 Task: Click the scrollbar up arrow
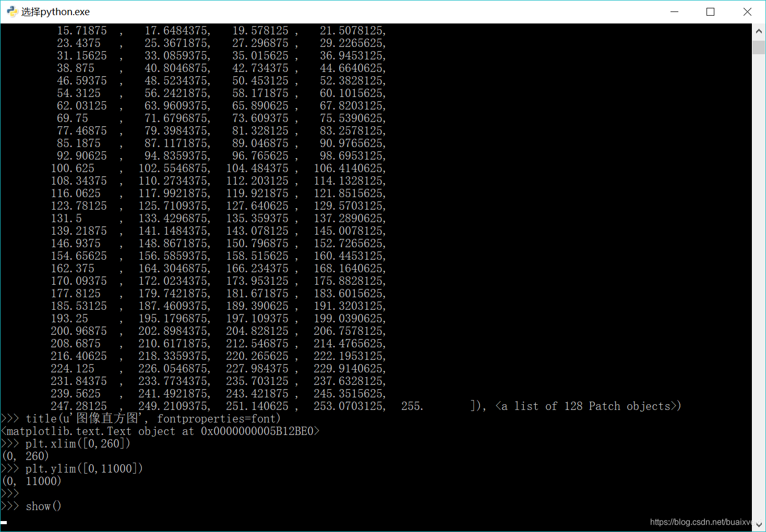coord(759,31)
